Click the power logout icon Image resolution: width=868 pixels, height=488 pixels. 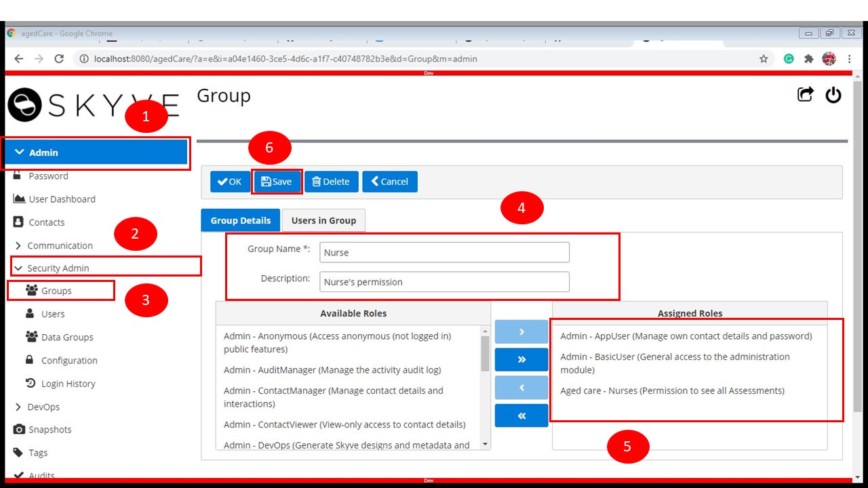tap(833, 95)
